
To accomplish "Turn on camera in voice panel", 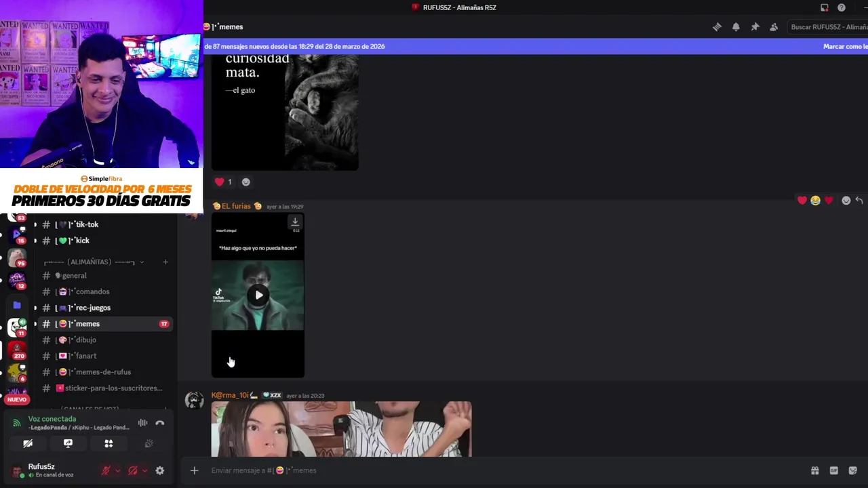I will point(28,443).
